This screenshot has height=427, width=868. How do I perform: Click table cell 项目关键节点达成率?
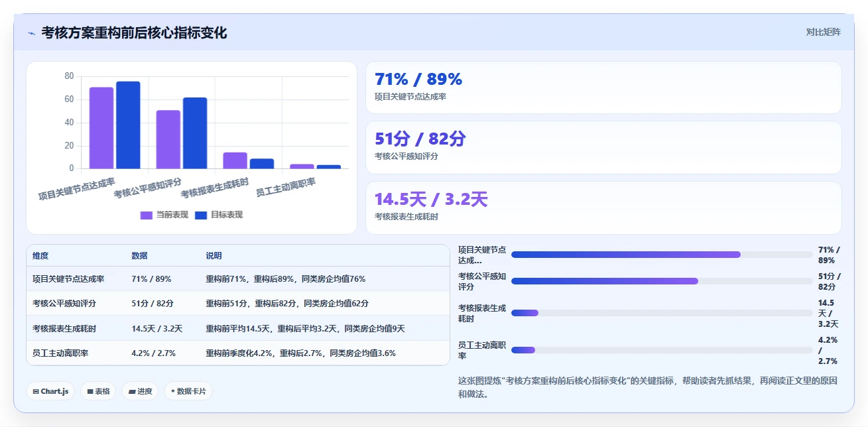68,279
